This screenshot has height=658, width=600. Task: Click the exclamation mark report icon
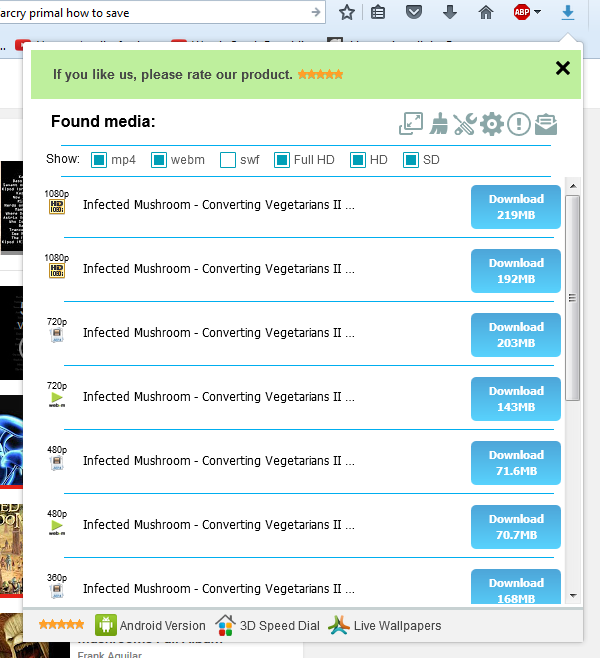click(x=518, y=124)
